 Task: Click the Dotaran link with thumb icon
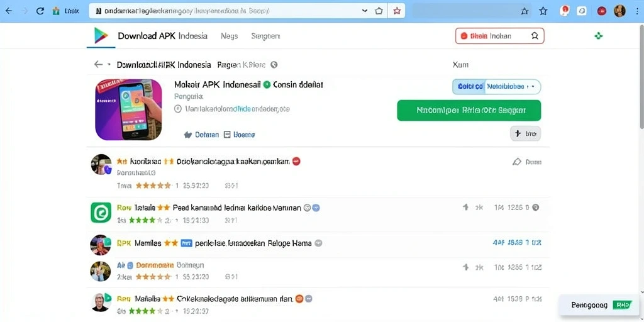(201, 135)
